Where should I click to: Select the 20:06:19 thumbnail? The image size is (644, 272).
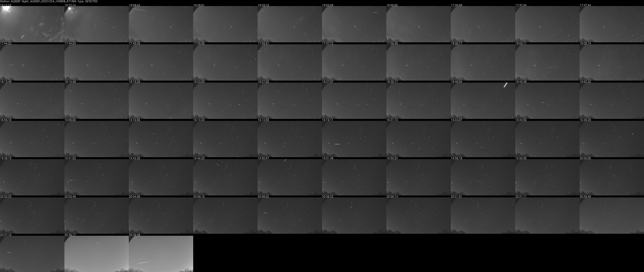[x=225, y=215]
